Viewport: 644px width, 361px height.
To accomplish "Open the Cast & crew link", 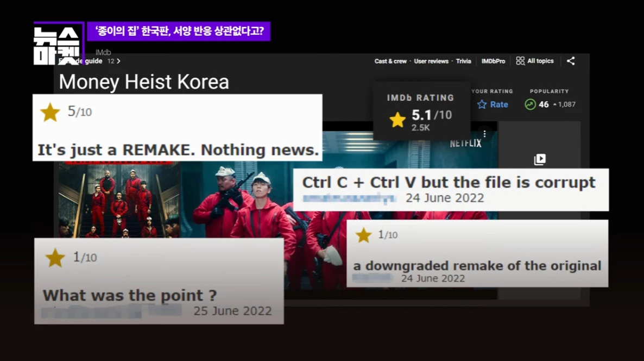I will [x=390, y=61].
